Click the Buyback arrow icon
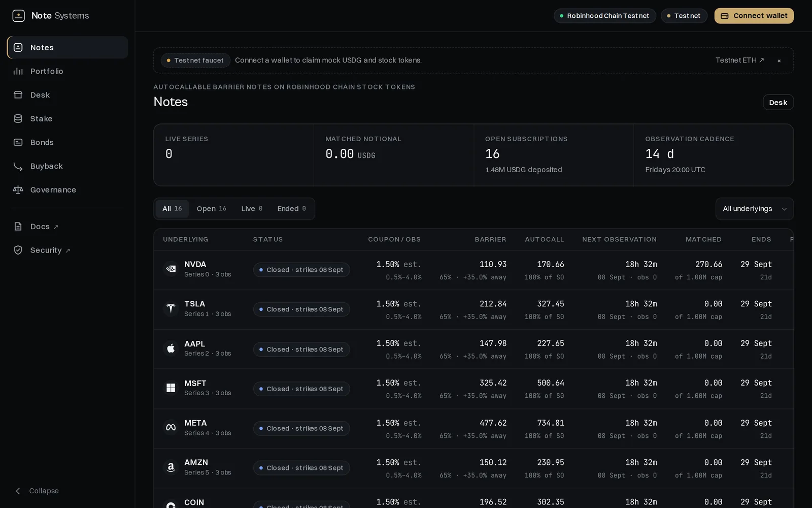 [x=18, y=166]
